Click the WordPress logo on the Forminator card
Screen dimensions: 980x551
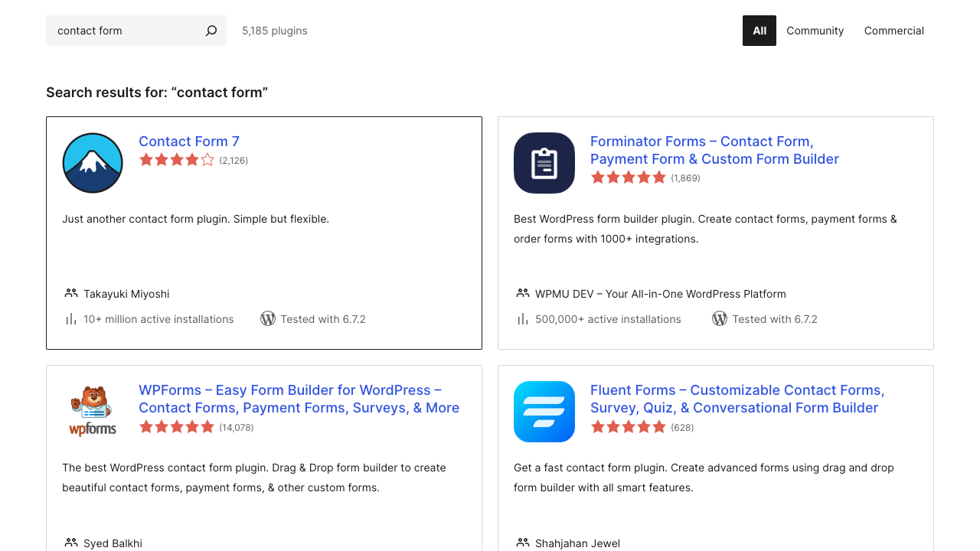click(x=720, y=318)
